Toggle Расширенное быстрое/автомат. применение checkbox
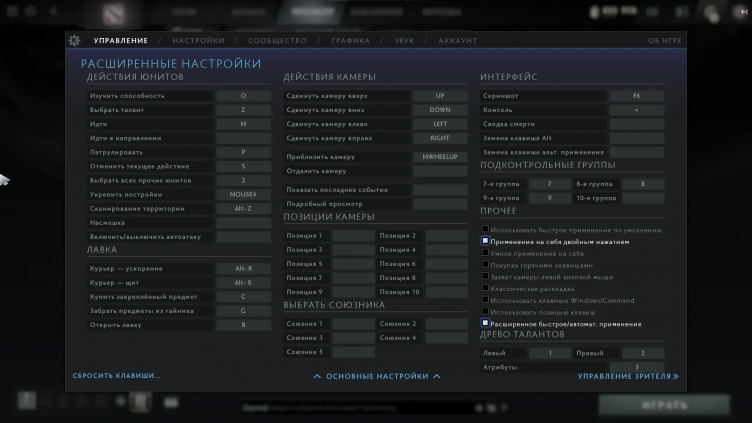This screenshot has width=752, height=423. tap(485, 324)
